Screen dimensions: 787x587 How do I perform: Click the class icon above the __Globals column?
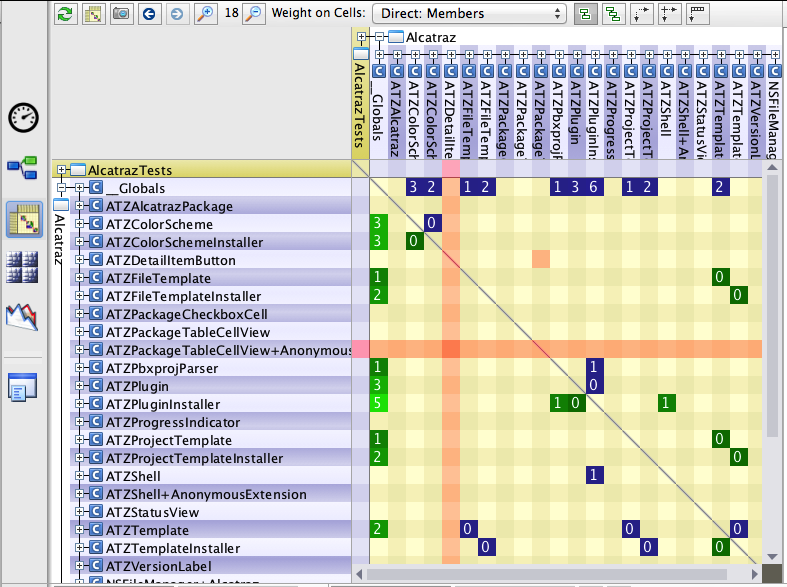point(378,71)
